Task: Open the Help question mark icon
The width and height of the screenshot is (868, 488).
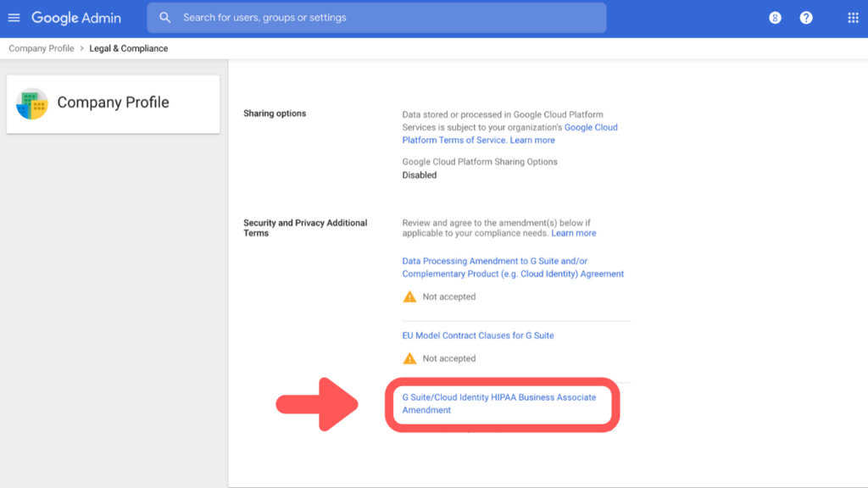Action: [x=805, y=17]
